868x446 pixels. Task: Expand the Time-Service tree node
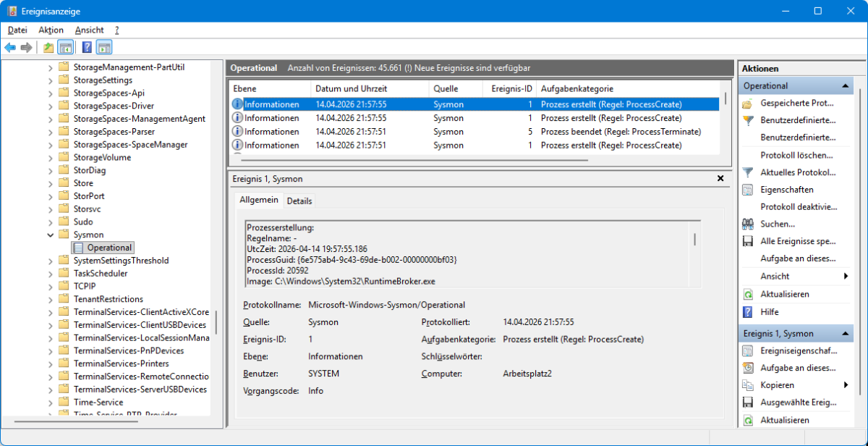[51, 402]
